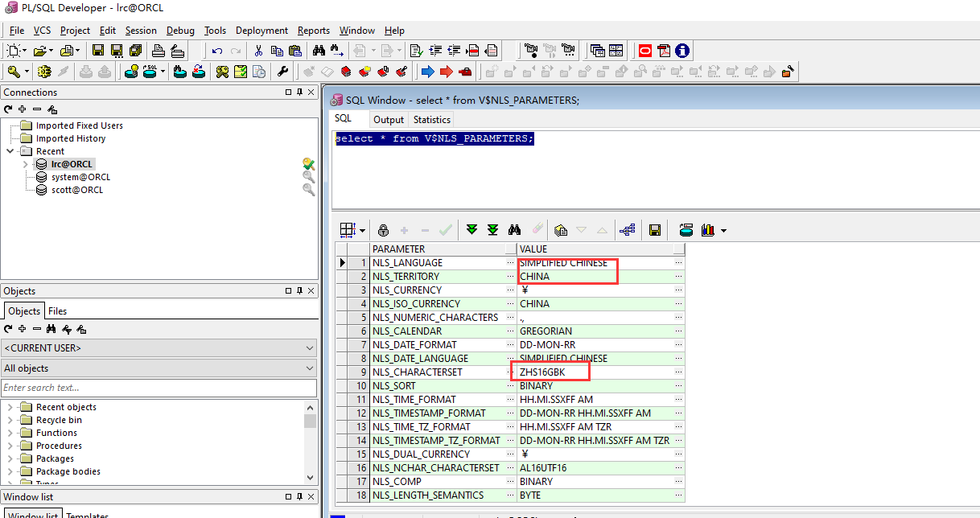Expand the Recent objects folder
This screenshot has width=980, height=518.
click(x=10, y=407)
